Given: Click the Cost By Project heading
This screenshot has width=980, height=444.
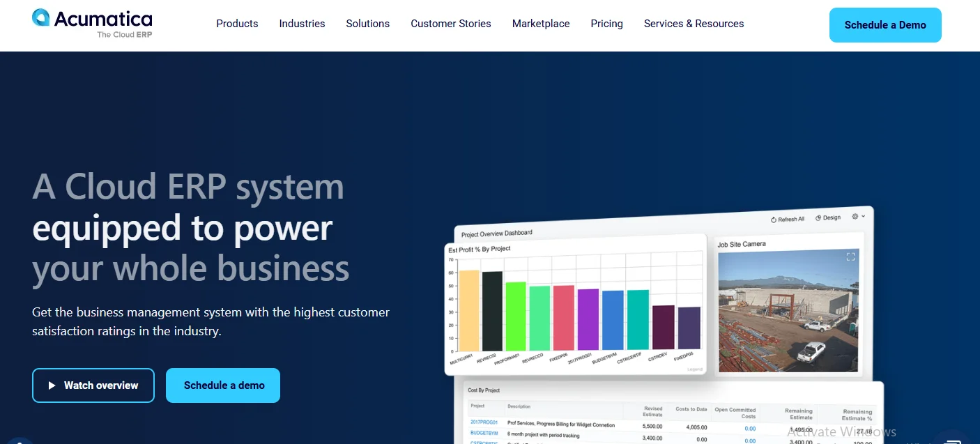Looking at the screenshot, I should pyautogui.click(x=484, y=390).
